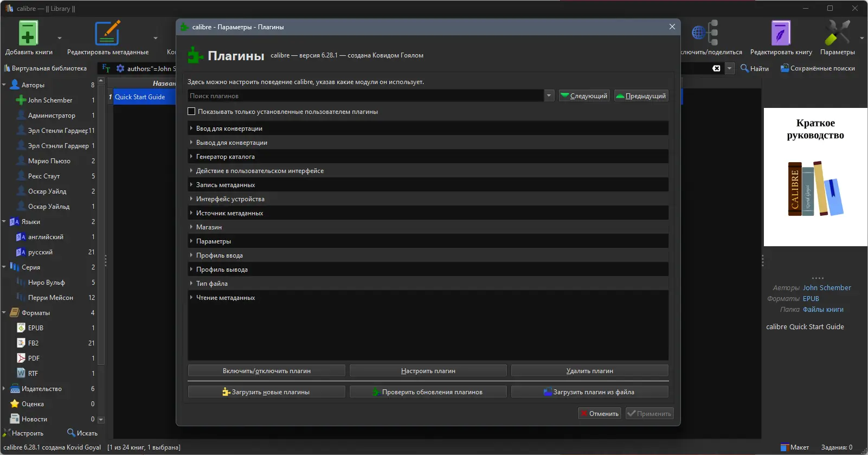
Task: Open the John Schember author link
Action: click(827, 287)
